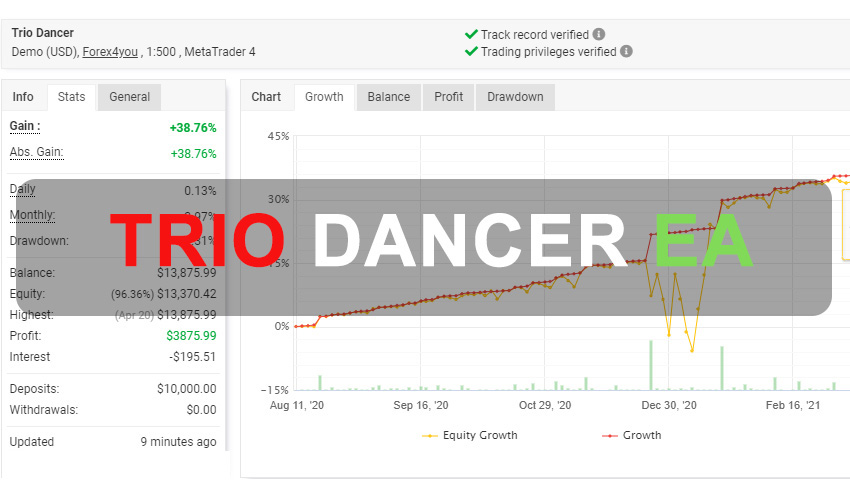
Task: Click the Oct 29, '20 axis label
Action: pos(545,405)
